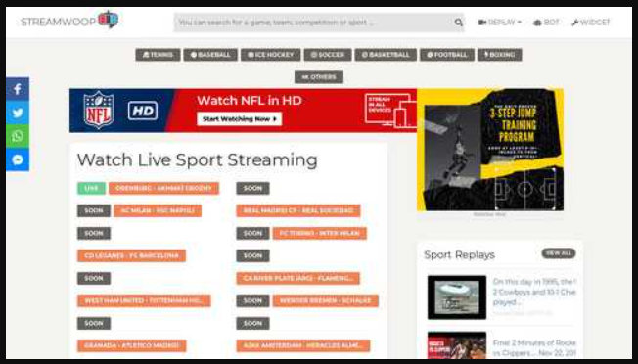638x364 pixels.
Task: Share the page via WhatsApp
Action: [x=18, y=136]
